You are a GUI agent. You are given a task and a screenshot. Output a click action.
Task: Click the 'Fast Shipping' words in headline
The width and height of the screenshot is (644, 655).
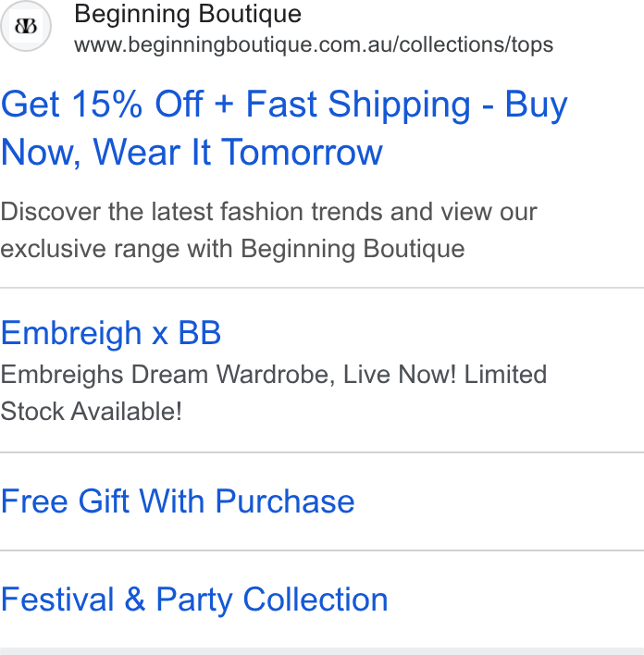[358, 105]
